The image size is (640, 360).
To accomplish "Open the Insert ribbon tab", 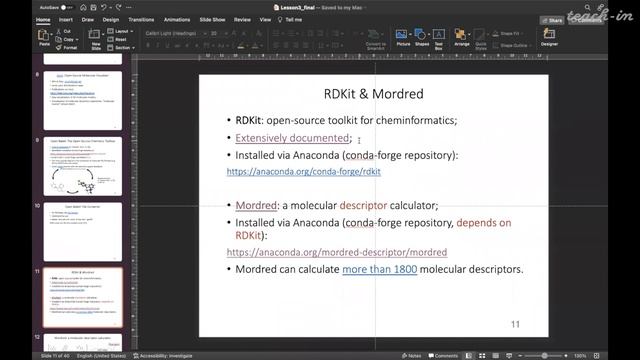I will point(66,20).
